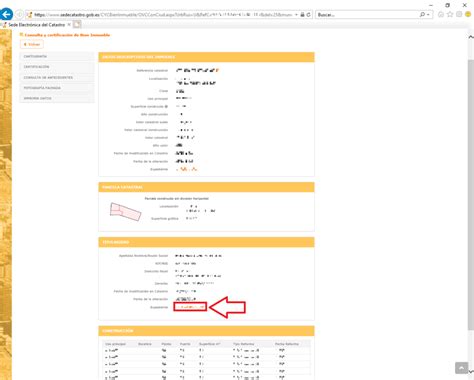Screen dimensions: 474x380
Task: Open the Cartografía sidebar menu item
Action: (x=57, y=56)
